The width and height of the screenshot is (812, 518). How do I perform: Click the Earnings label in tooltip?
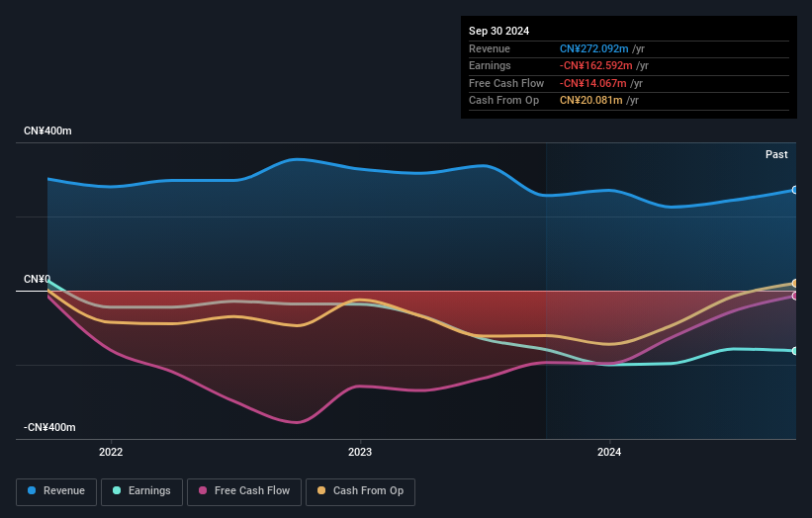490,65
